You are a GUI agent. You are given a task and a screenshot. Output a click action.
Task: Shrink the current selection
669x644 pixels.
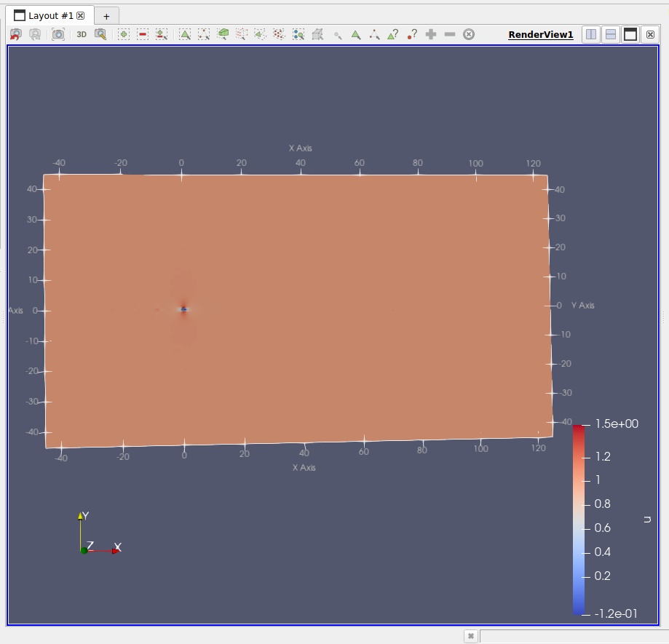(x=449, y=33)
